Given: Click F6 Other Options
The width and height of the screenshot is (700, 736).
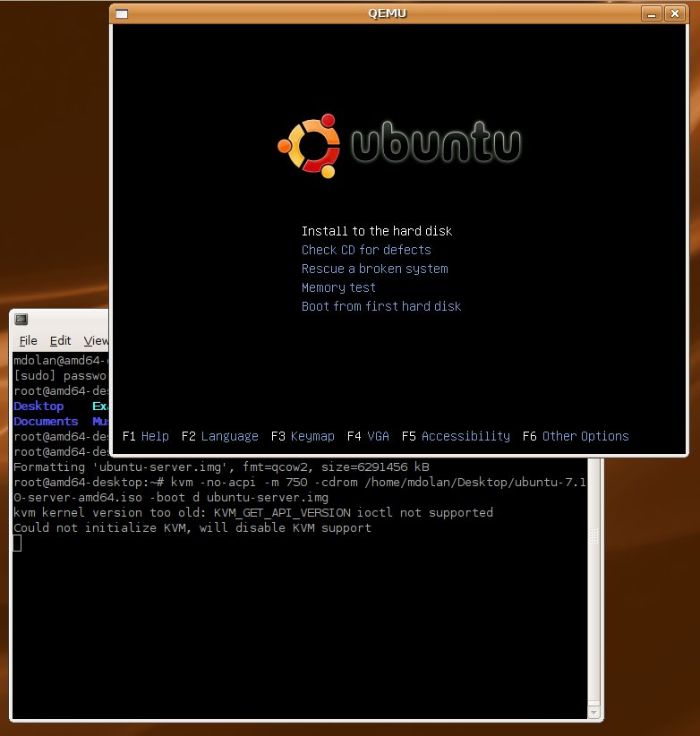Looking at the screenshot, I should click(576, 436).
